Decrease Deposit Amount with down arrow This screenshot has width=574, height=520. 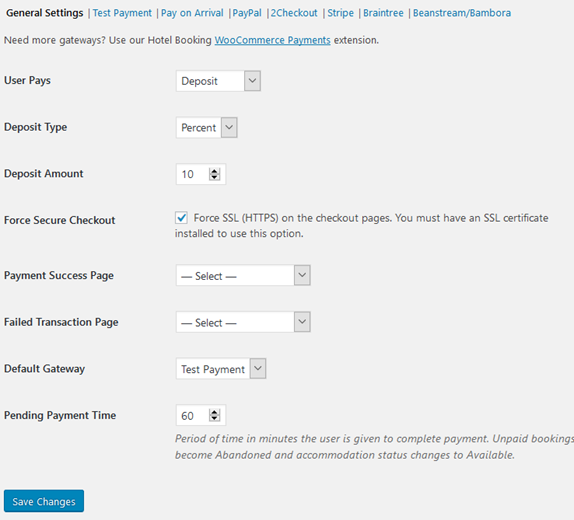point(215,177)
